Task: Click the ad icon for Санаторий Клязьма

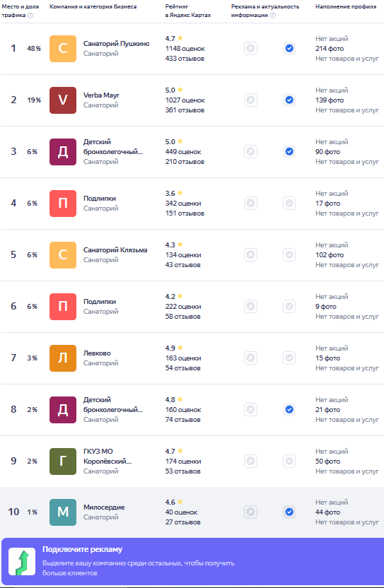Action: [250, 255]
